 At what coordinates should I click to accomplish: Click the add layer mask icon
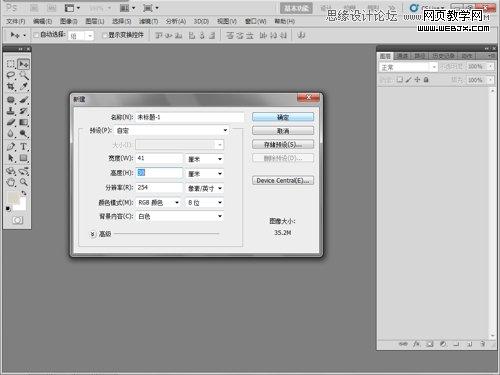click(x=430, y=344)
